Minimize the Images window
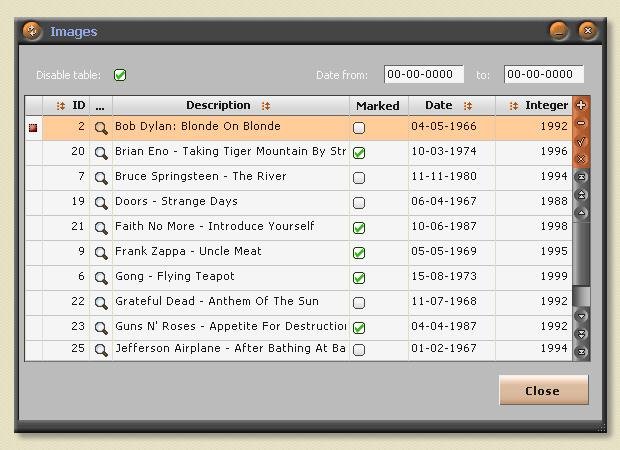The height and width of the screenshot is (450, 620). [559, 31]
